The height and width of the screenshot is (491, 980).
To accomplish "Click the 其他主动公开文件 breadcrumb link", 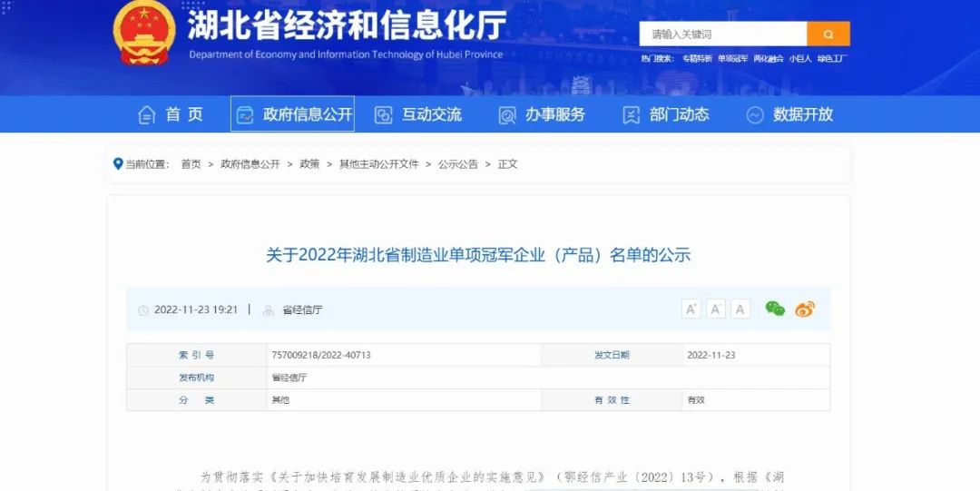I will 378,164.
